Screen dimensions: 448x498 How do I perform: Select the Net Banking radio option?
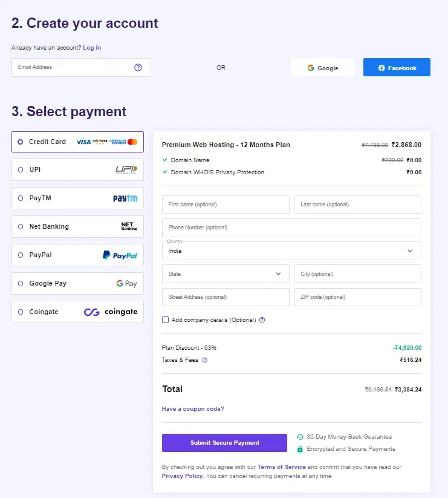[21, 227]
